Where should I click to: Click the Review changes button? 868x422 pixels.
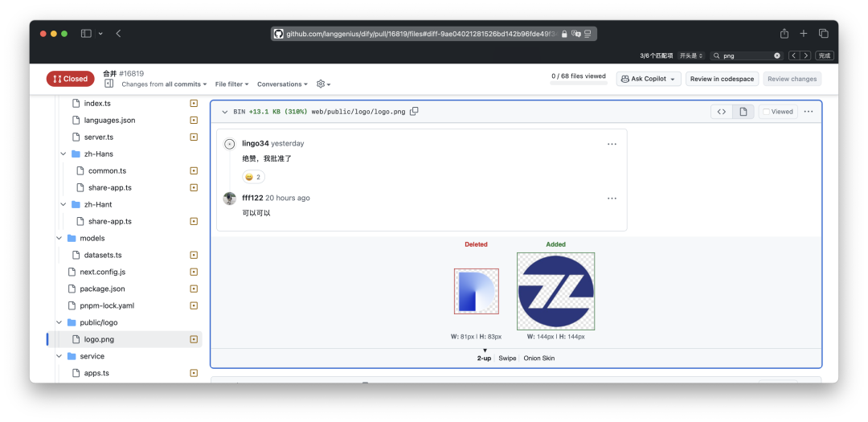(792, 79)
